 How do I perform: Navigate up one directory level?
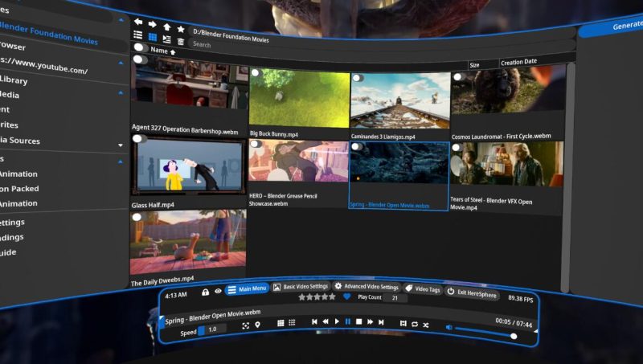click(x=166, y=27)
